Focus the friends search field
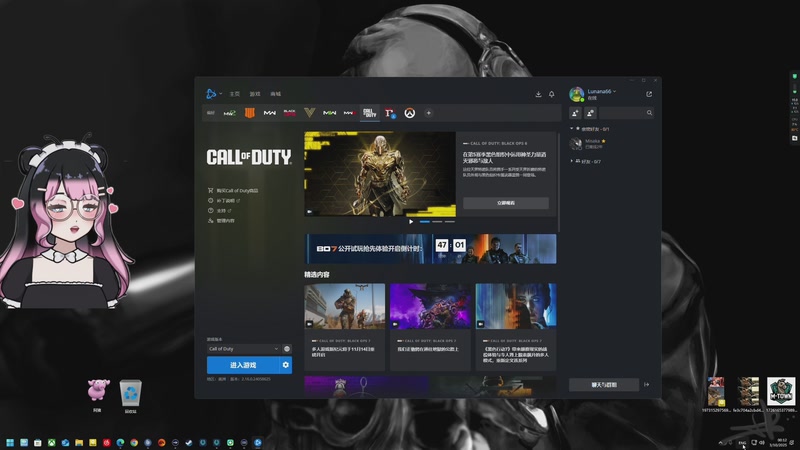Image resolution: width=800 pixels, height=450 pixels. (x=627, y=113)
